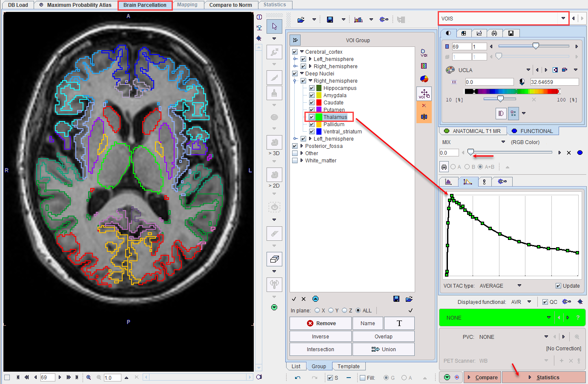Uncheck the Thalamus VOI checkbox

[x=312, y=117]
